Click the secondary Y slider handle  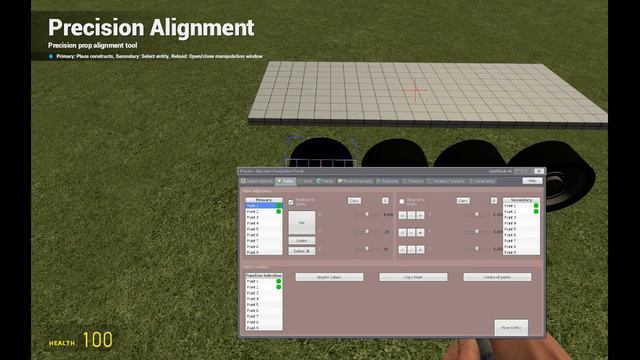point(477,231)
